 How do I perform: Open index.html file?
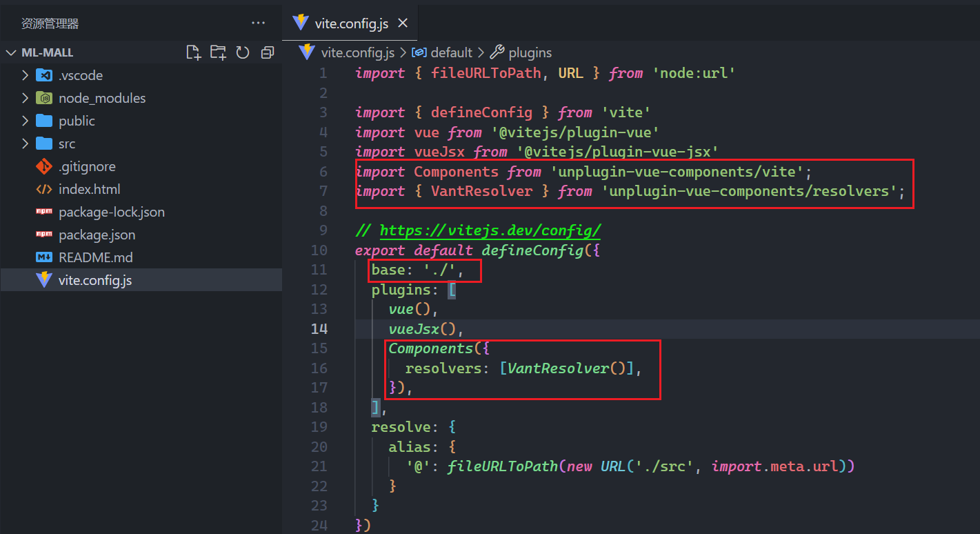(x=141, y=189)
